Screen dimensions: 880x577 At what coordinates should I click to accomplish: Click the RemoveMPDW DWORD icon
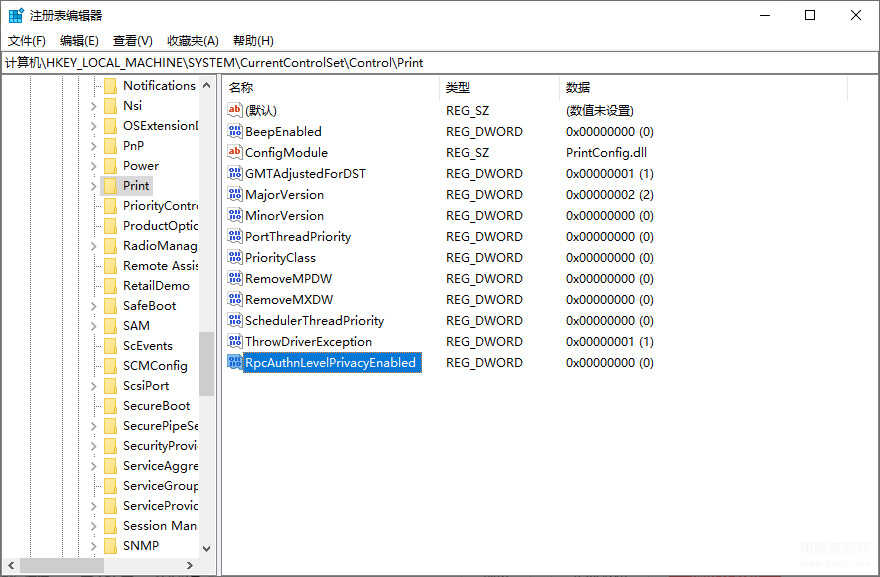point(235,278)
